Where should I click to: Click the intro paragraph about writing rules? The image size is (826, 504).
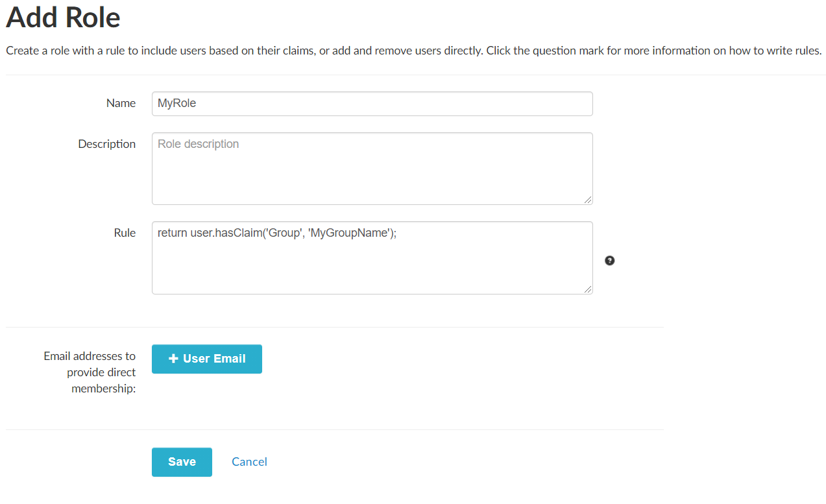point(413,51)
